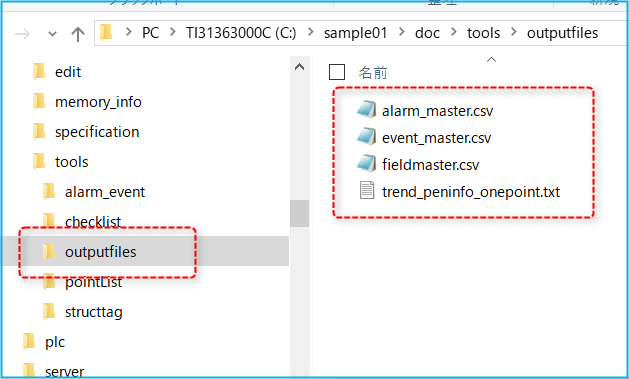Select the trend_peninfo_onepoint.txt text file icon
The width and height of the screenshot is (629, 379).
pos(367,191)
